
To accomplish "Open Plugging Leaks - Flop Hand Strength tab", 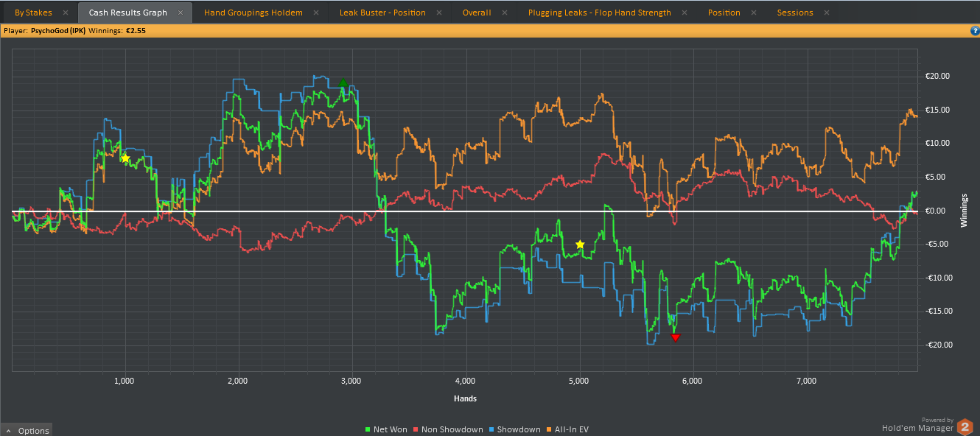I will 599,13.
